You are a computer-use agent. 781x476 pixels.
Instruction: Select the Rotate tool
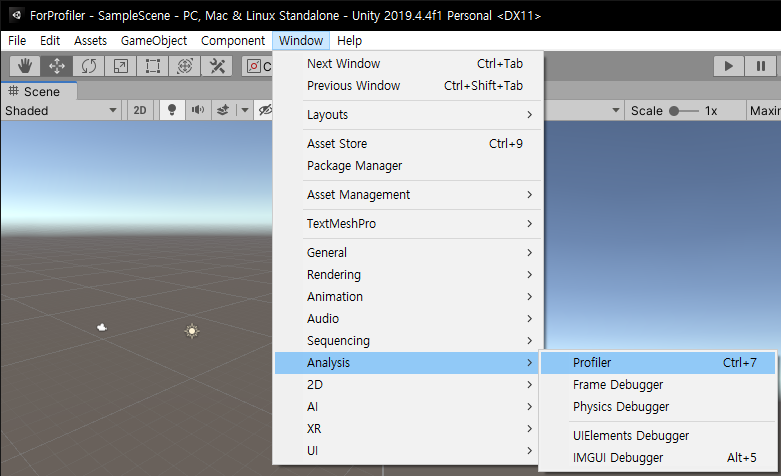click(x=89, y=66)
